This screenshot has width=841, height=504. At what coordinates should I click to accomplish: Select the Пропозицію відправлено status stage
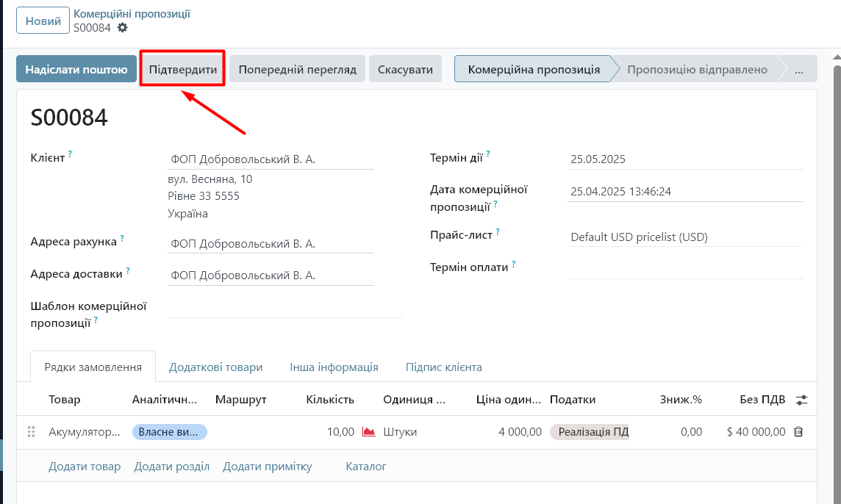(696, 70)
